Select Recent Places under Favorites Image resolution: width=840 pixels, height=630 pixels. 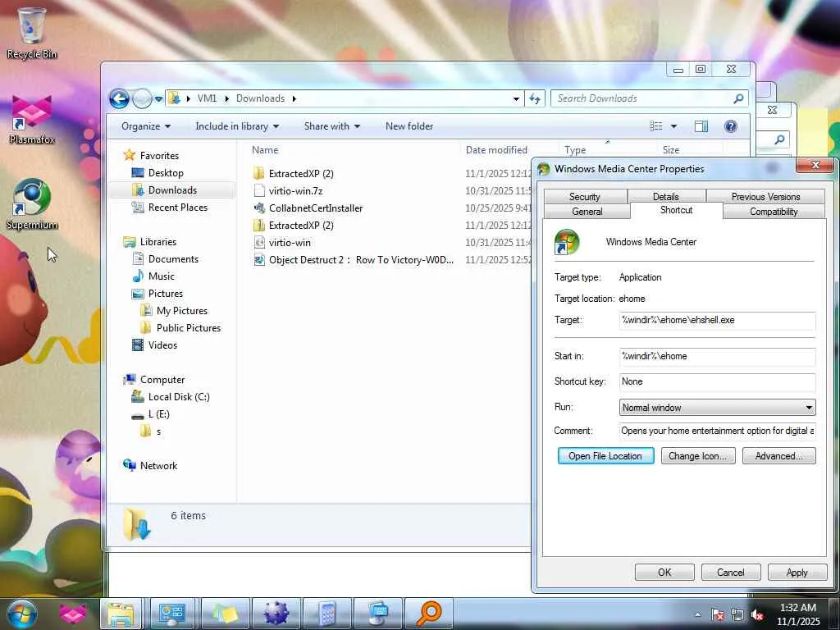pyautogui.click(x=177, y=208)
